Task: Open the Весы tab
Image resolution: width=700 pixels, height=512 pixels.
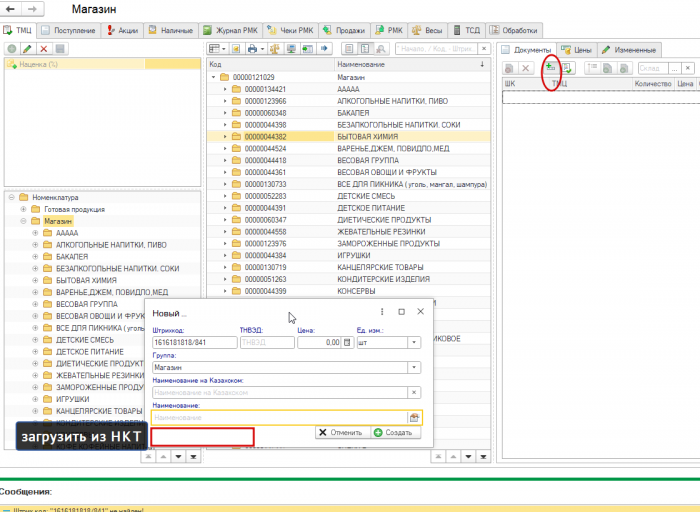Action: click(x=427, y=30)
